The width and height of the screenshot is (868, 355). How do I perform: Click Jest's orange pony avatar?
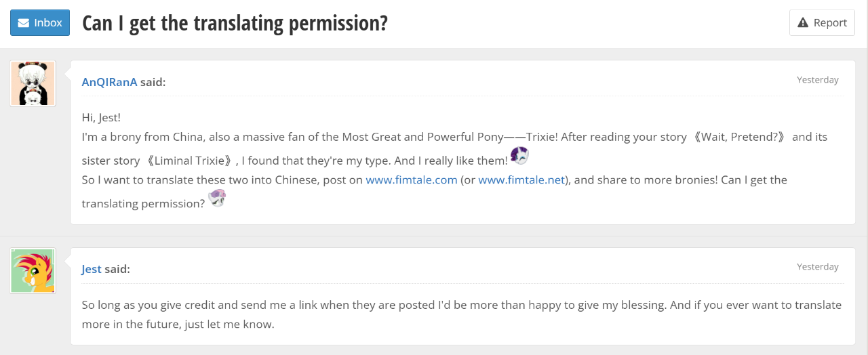click(x=33, y=270)
